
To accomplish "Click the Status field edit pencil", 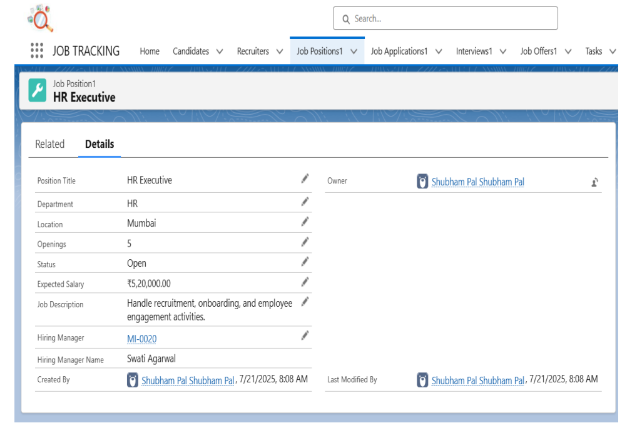I will (305, 262).
